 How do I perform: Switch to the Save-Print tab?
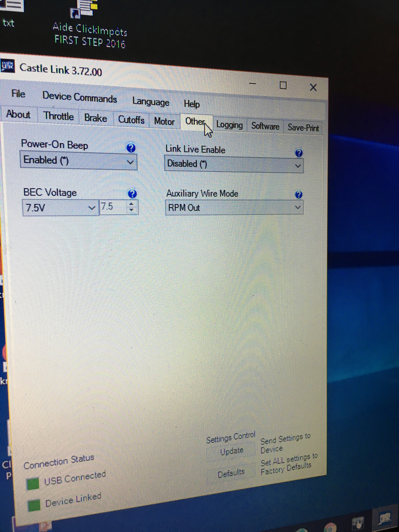(303, 128)
